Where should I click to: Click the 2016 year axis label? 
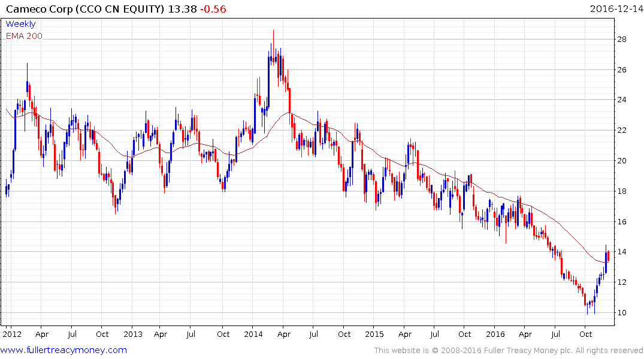tap(495, 334)
